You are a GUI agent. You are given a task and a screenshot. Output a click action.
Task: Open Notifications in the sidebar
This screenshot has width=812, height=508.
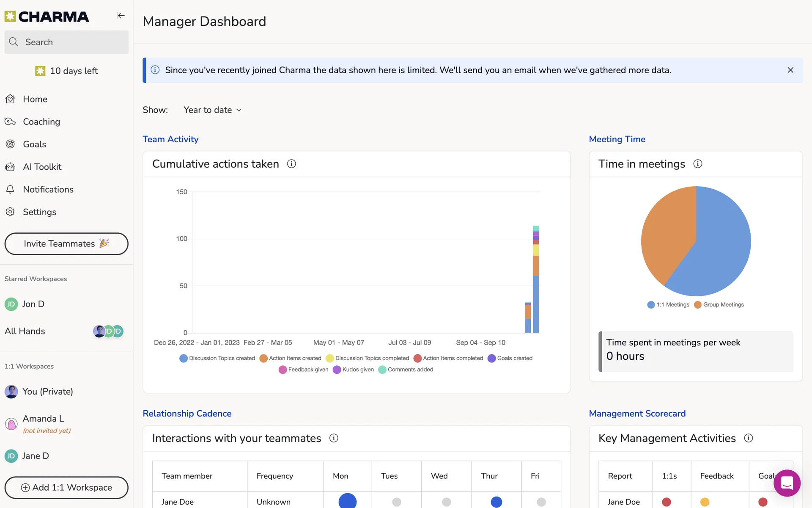point(48,190)
